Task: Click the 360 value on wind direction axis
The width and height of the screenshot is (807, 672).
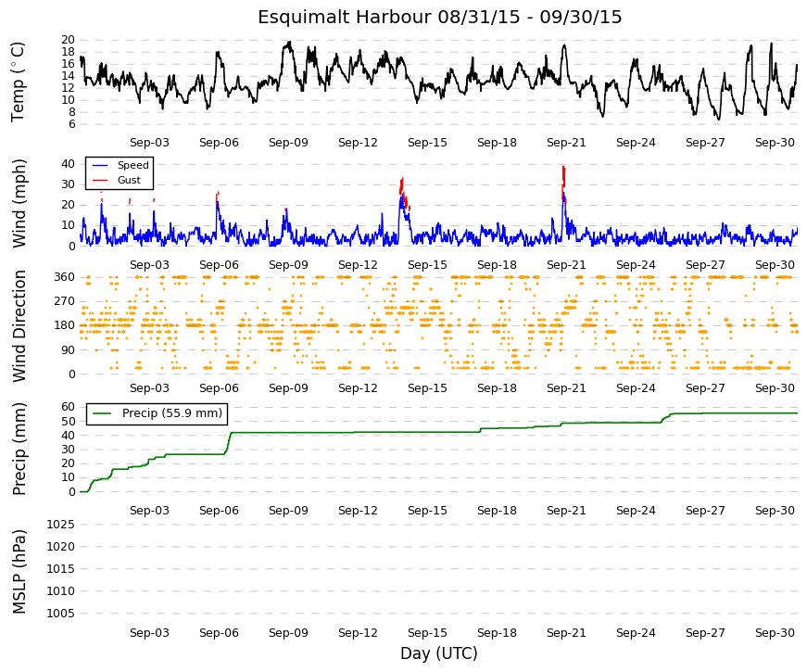Action: (x=64, y=277)
